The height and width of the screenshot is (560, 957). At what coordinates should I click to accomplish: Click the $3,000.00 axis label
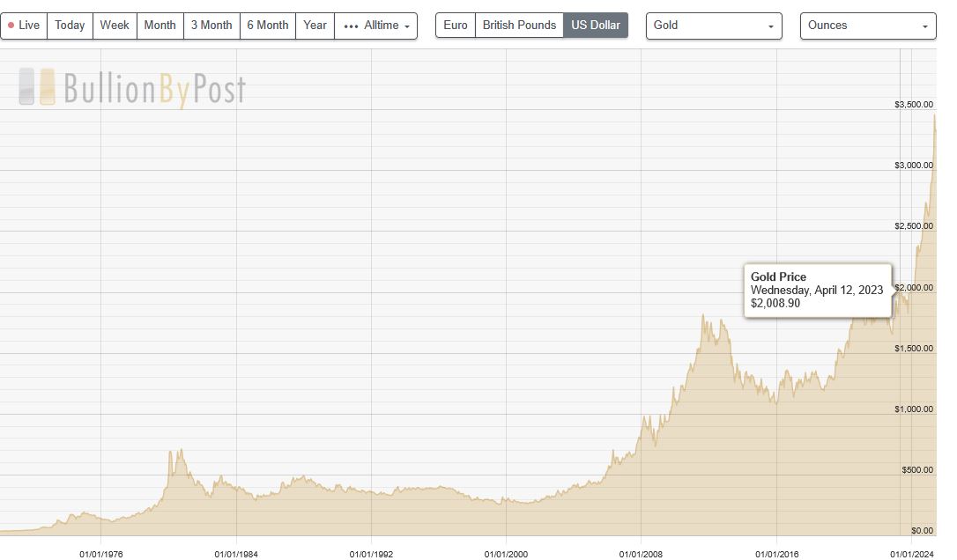[914, 166]
